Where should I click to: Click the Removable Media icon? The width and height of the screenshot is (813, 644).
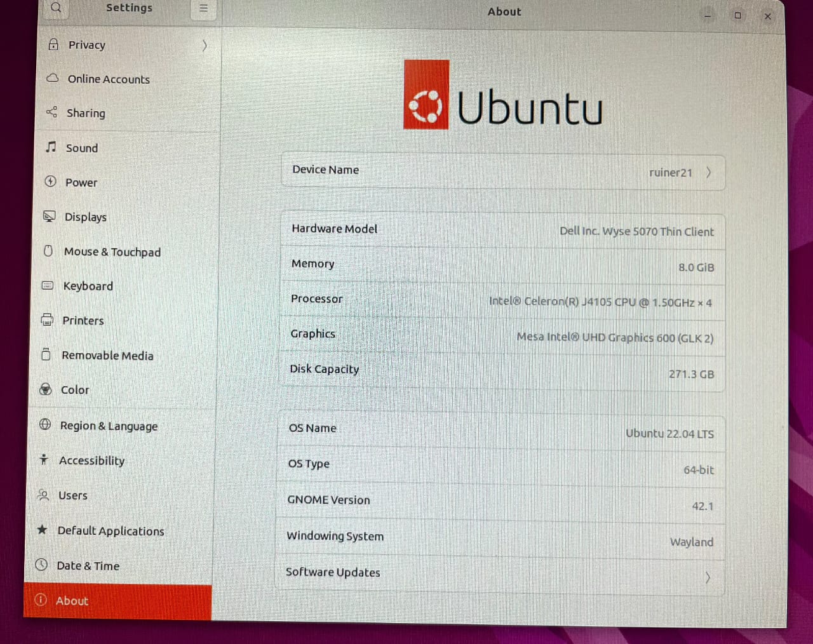pos(46,354)
